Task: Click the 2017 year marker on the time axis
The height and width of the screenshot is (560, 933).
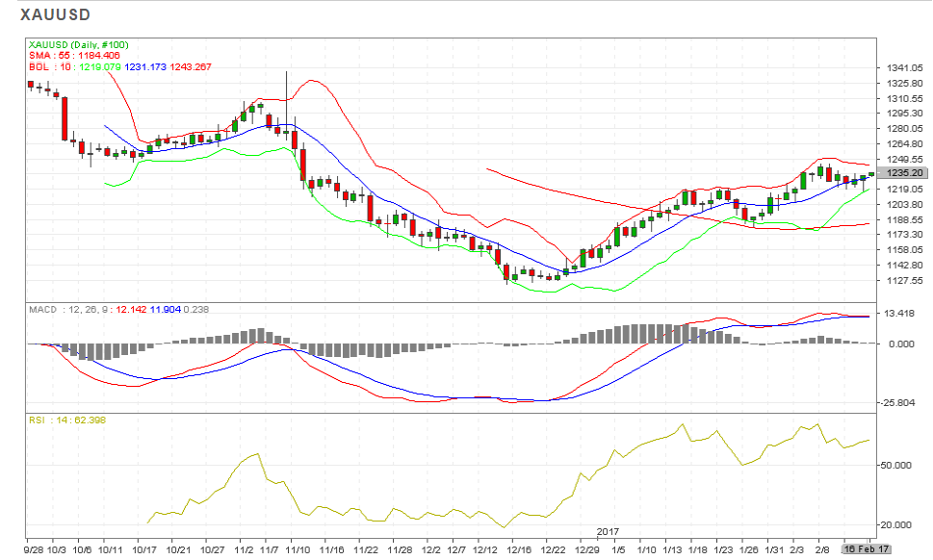Action: (x=607, y=532)
